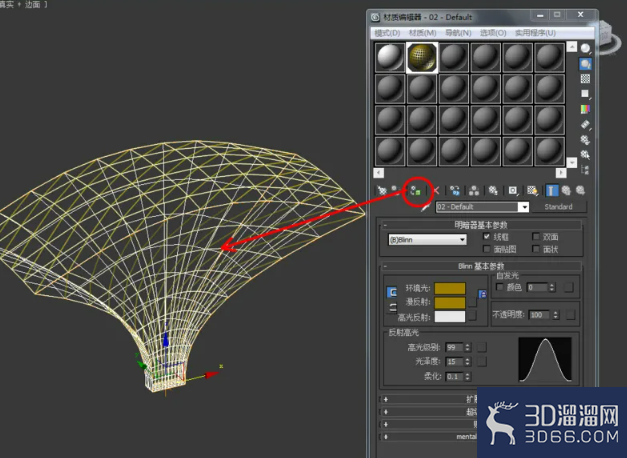Click the 漫反射 diffuse map button
This screenshot has width=627, height=458.
point(472,302)
